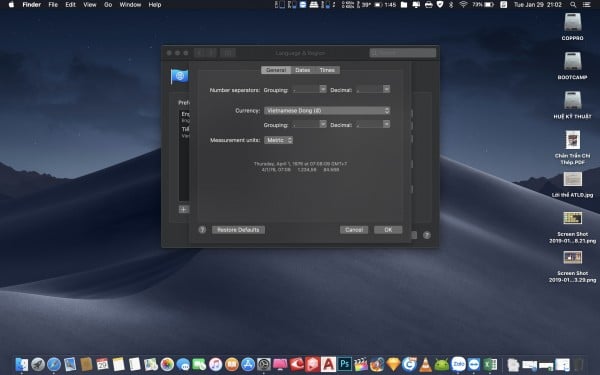The image size is (600, 375).
Task: Open Spotlight search magnifier in menu bar
Action: 573,5
